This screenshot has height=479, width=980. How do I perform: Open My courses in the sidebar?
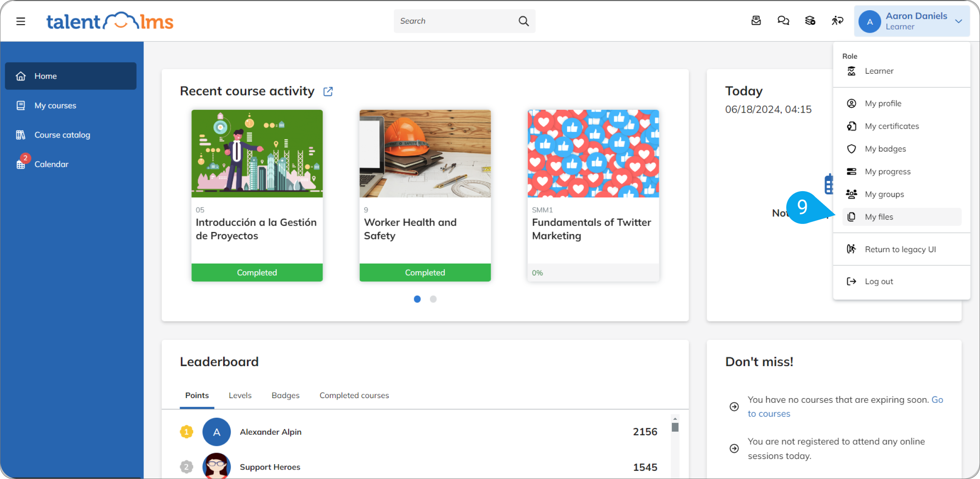coord(55,105)
